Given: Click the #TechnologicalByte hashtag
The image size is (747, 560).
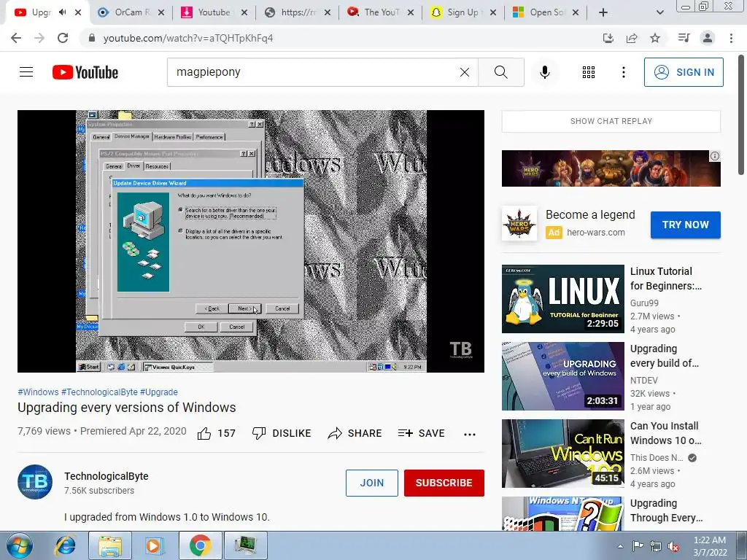Looking at the screenshot, I should 99,392.
